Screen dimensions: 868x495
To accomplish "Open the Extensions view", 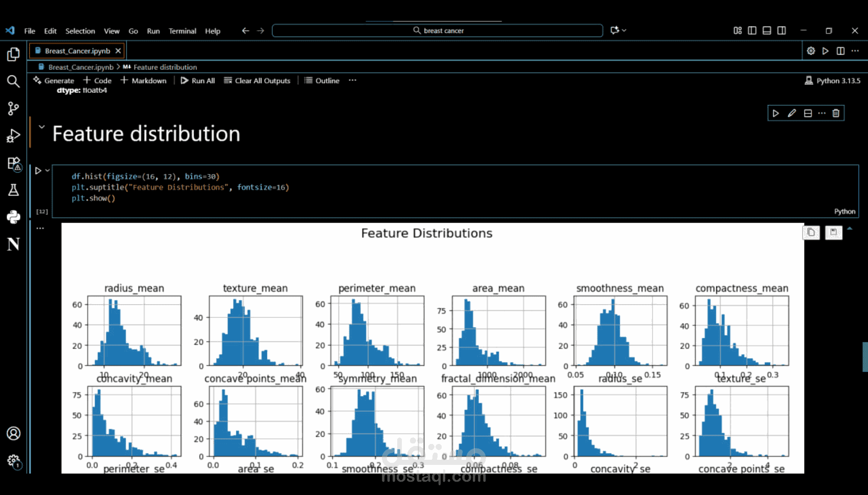I will [x=13, y=163].
